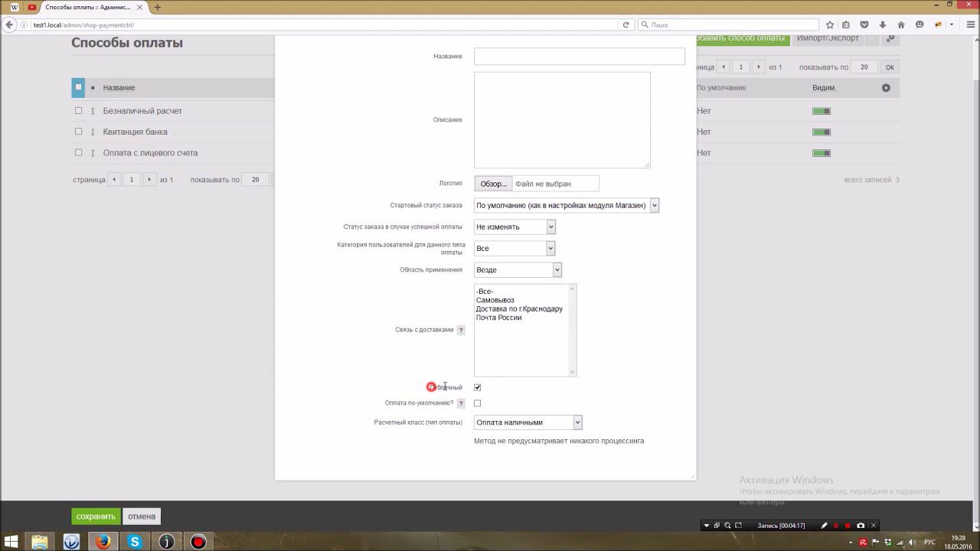Click the drag handle for Оплата с лицевого счета
This screenshot has width=980, height=551.
[x=93, y=153]
